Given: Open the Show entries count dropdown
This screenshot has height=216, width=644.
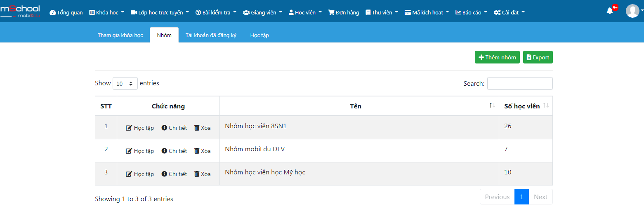Looking at the screenshot, I should (x=125, y=83).
